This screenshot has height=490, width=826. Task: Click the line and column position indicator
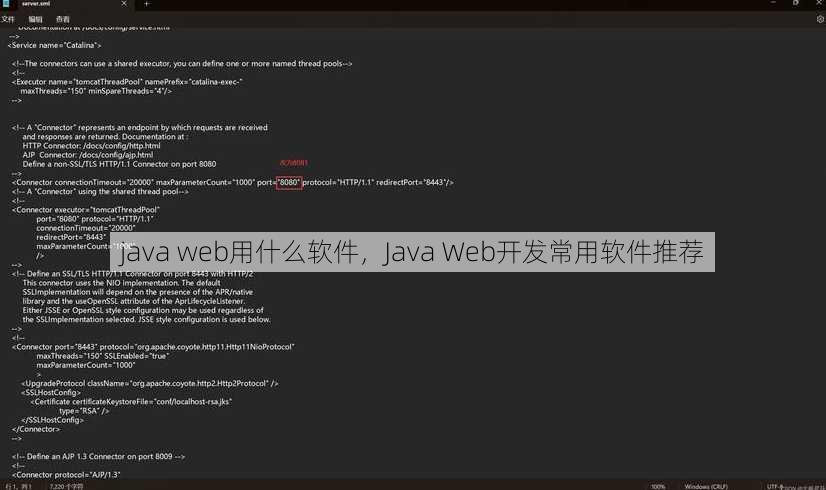click(18, 486)
